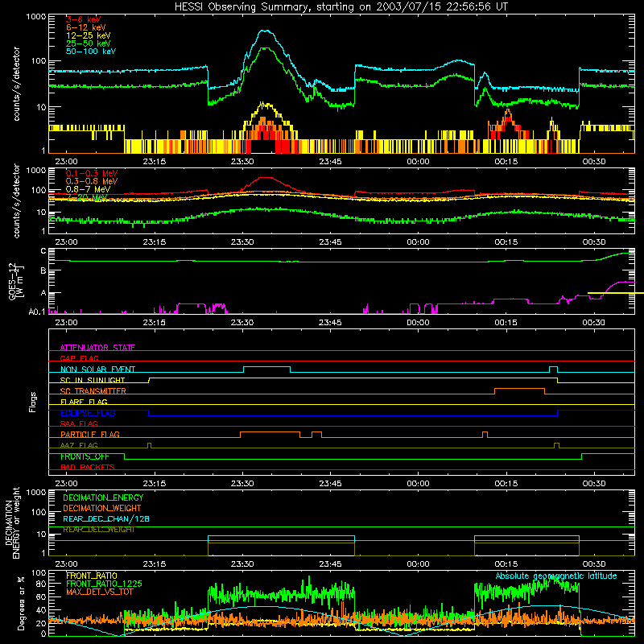Screen dimensions: 644x644
Task: Click the 'Degrees or %' axis title
Action: 21,603
